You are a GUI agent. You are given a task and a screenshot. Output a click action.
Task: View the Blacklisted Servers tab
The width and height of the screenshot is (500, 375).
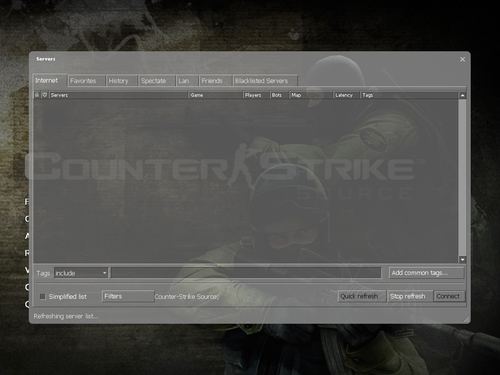coord(265,81)
